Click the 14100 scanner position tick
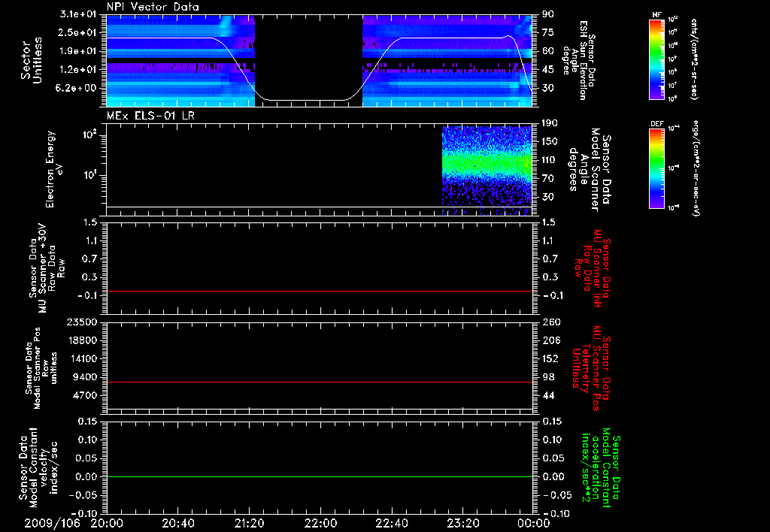Viewport: 770px width, 532px height. point(83,358)
